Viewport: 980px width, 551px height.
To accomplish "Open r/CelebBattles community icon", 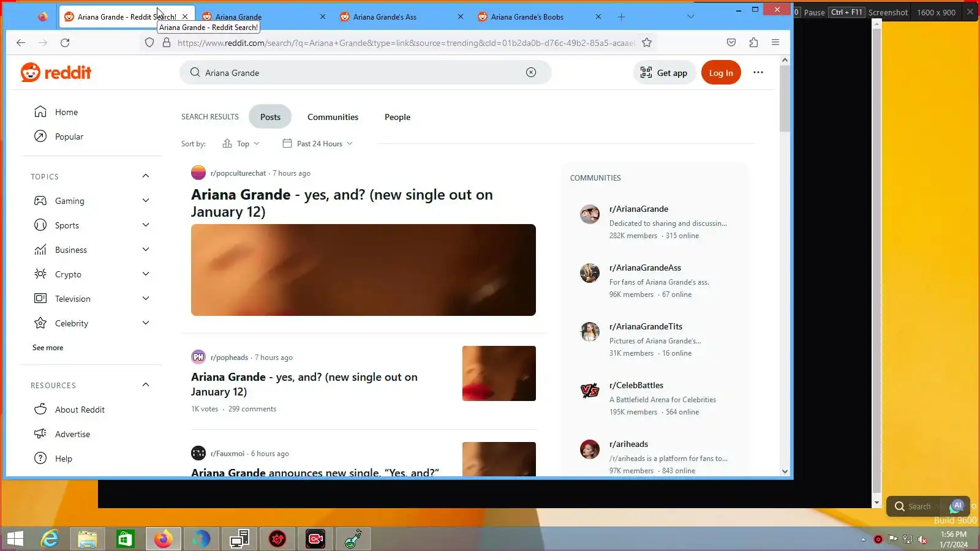I will (590, 391).
